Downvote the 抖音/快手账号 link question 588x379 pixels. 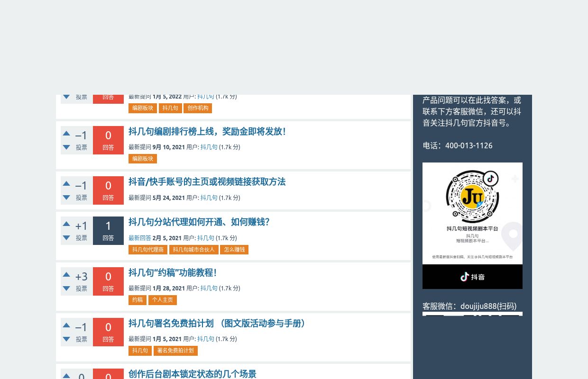66,198
